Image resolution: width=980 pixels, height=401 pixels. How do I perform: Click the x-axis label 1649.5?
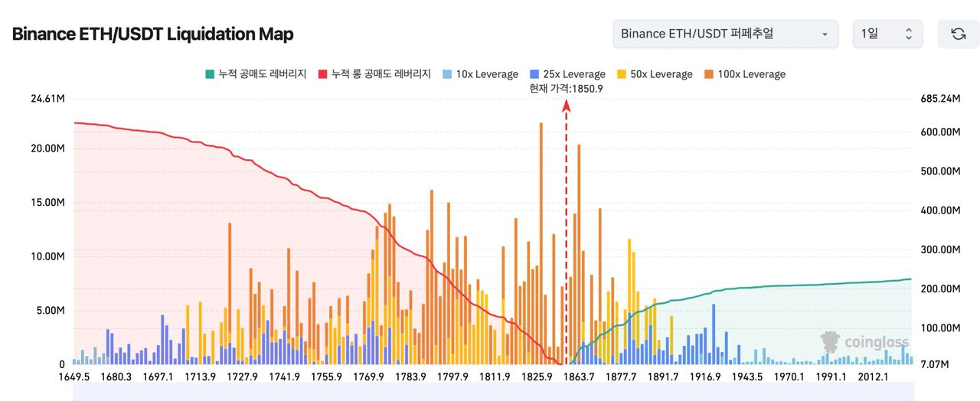[74, 376]
